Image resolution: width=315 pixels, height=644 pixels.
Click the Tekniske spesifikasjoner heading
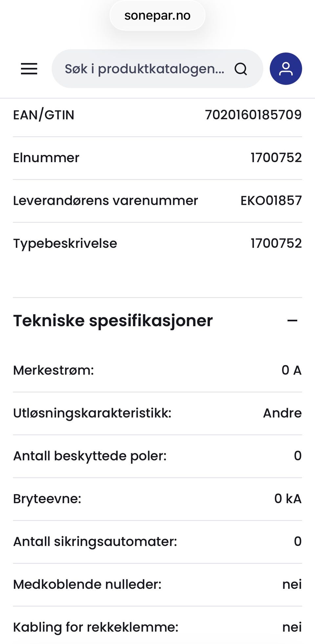point(113,321)
